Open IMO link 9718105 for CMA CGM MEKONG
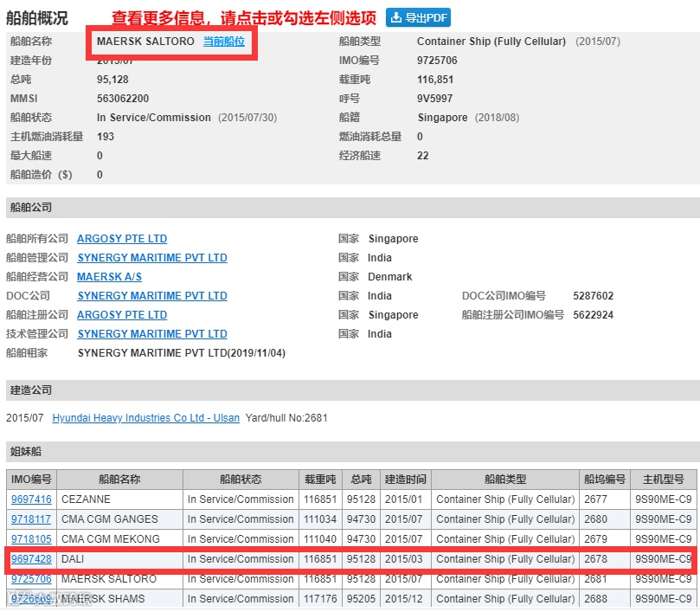The width and height of the screenshot is (700, 612). [31, 538]
